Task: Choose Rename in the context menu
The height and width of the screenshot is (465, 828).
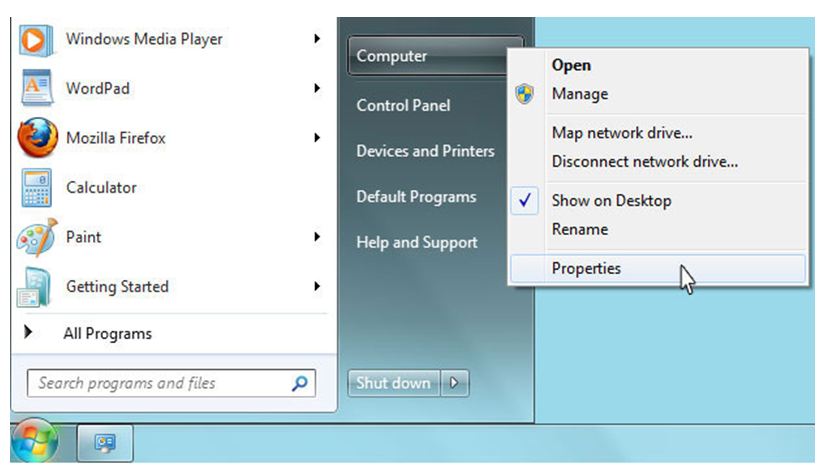Action: point(580,229)
